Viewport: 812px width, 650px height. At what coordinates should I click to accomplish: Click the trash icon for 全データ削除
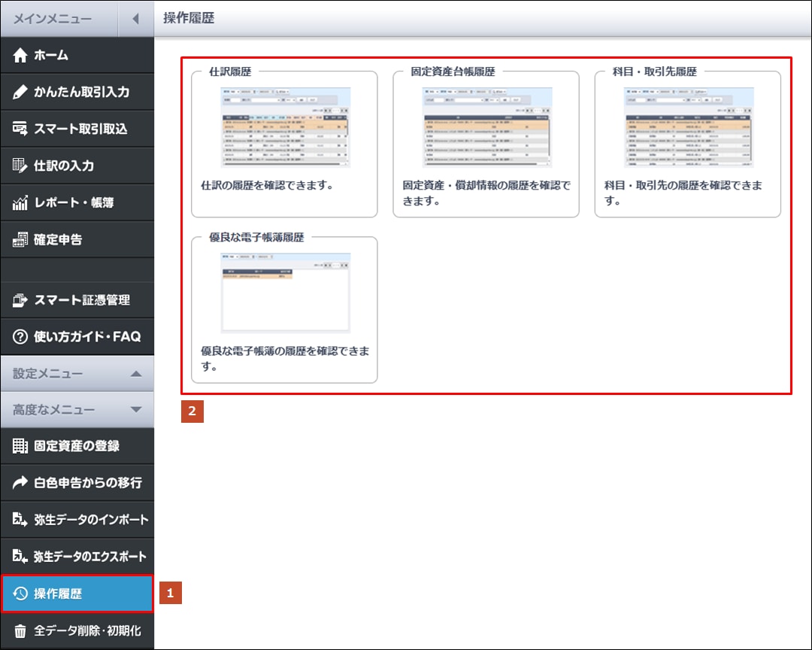(20, 631)
